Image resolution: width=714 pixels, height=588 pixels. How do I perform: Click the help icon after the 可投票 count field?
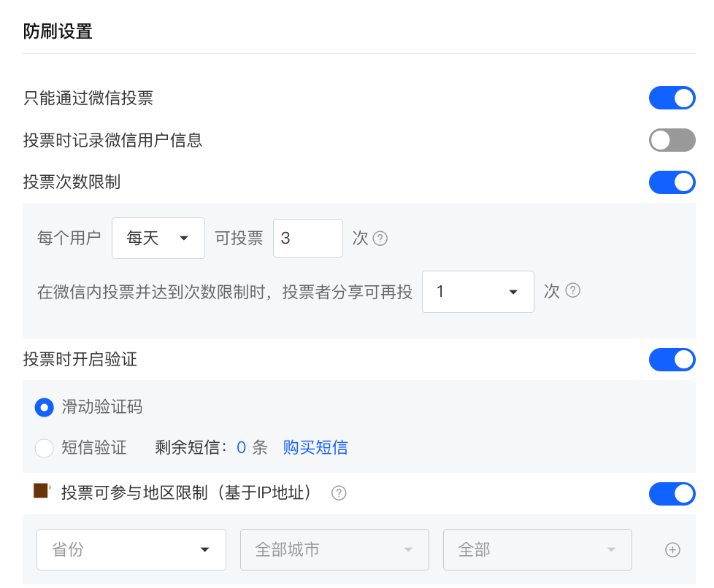(380, 239)
